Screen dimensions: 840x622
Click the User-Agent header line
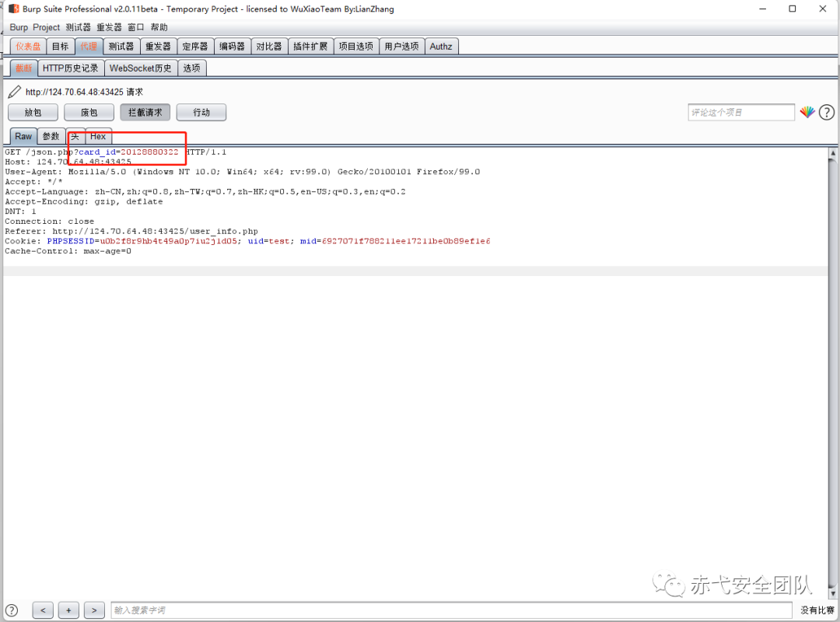pos(242,172)
